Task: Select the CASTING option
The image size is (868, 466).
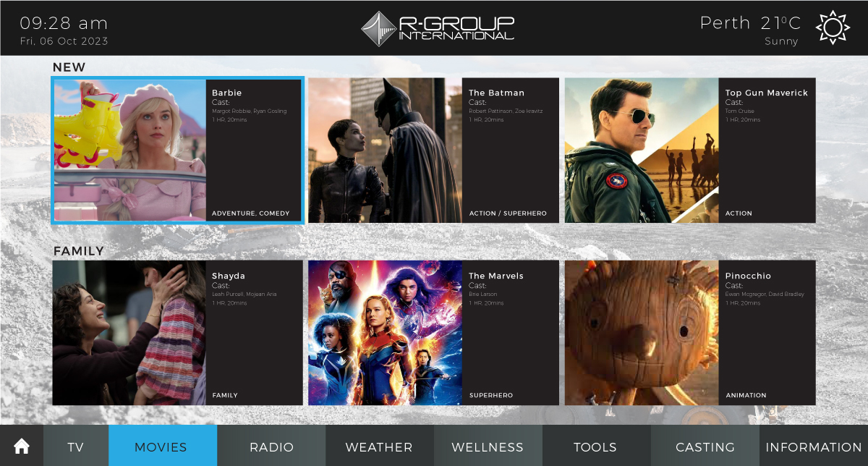Action: (705, 446)
